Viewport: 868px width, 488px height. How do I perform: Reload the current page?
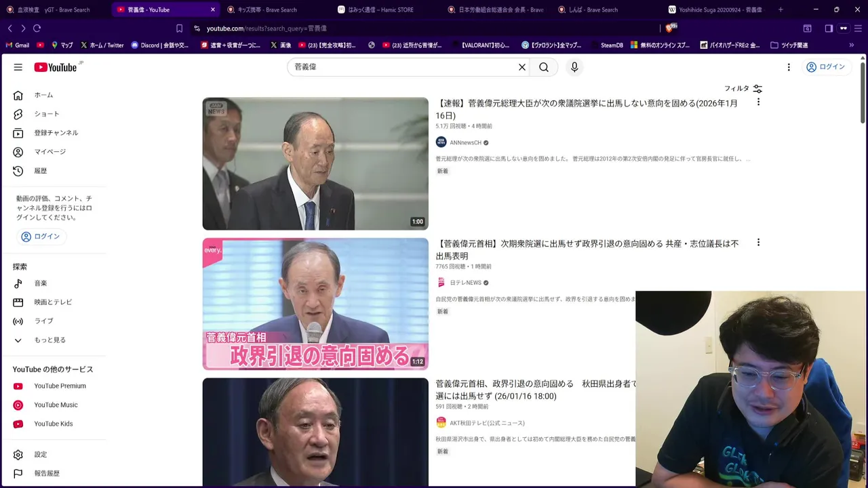pos(37,28)
